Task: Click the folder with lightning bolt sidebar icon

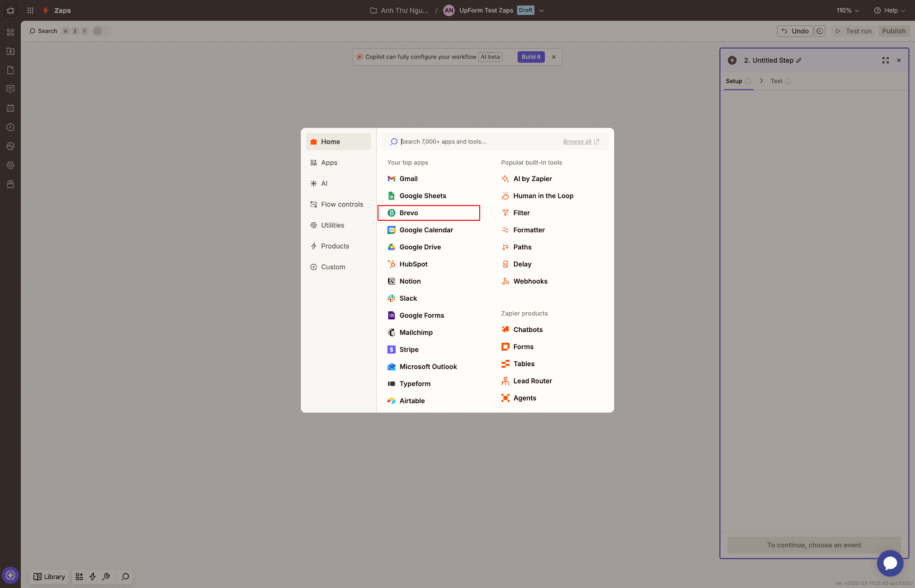Action: click(10, 51)
